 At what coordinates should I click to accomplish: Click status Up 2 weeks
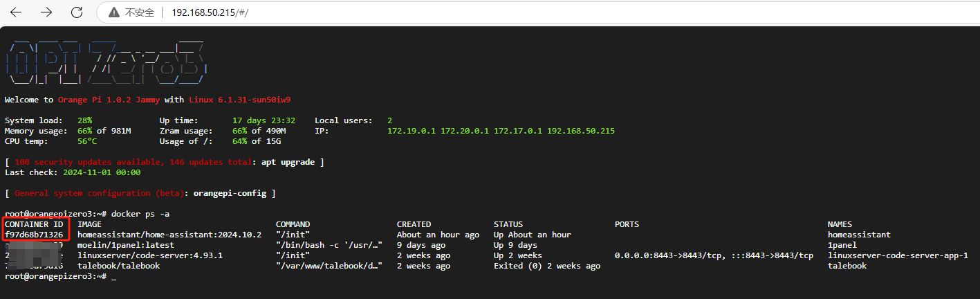518,255
